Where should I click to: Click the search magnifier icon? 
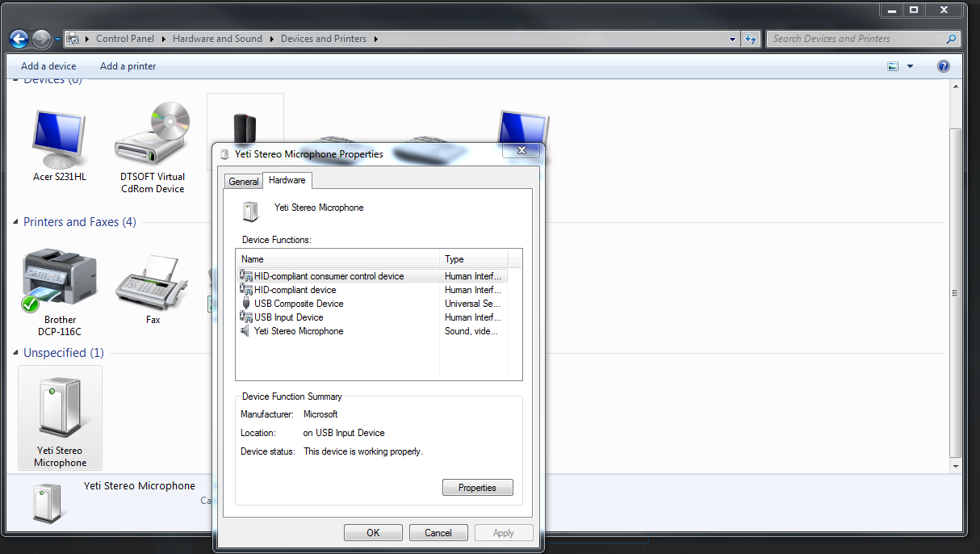(951, 39)
